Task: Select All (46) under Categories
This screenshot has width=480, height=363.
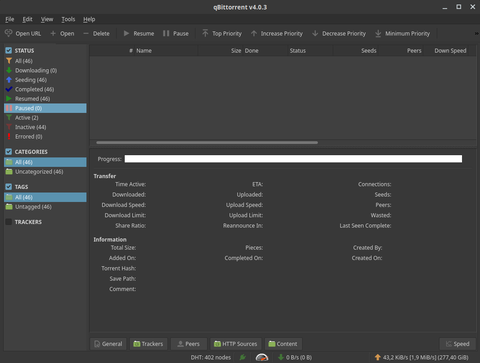Action: (45, 162)
